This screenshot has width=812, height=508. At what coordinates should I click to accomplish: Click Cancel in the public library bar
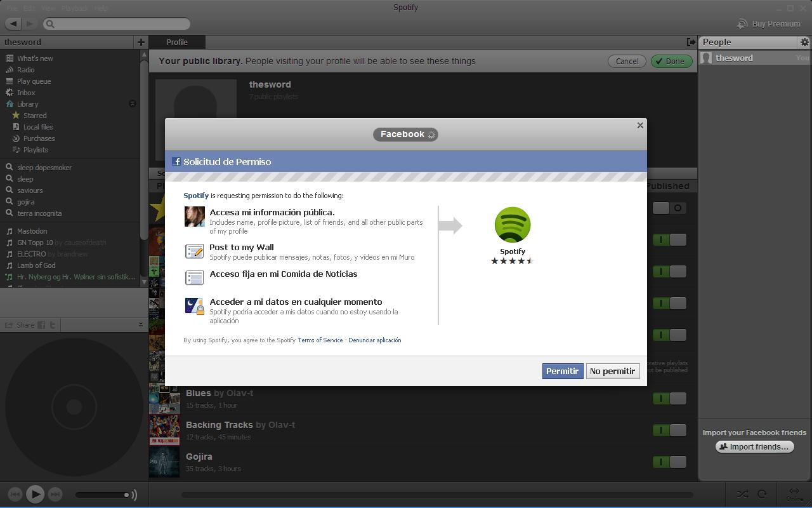click(627, 61)
